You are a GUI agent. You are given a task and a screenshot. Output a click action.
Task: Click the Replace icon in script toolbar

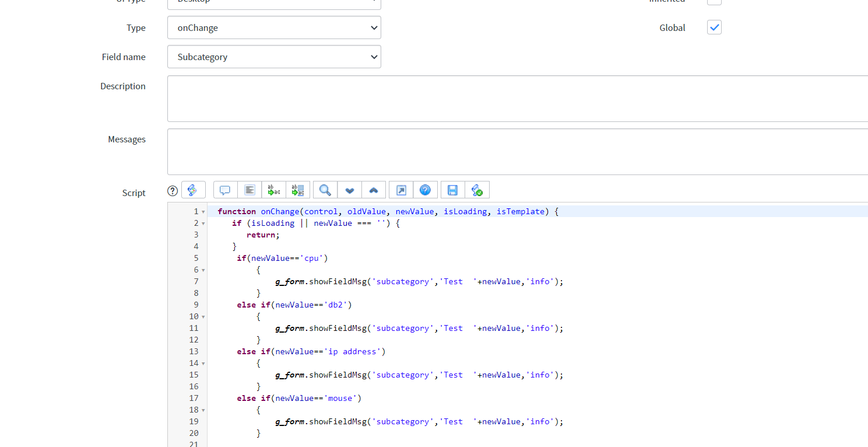click(273, 190)
